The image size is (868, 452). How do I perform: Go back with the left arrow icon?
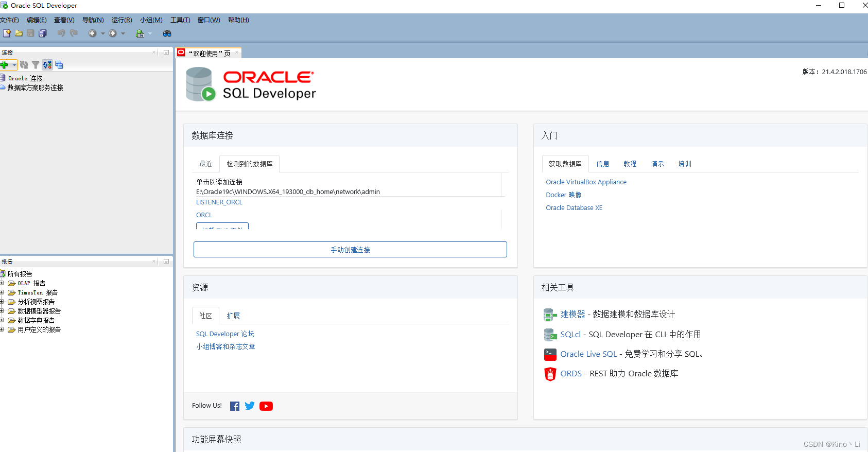(x=92, y=33)
